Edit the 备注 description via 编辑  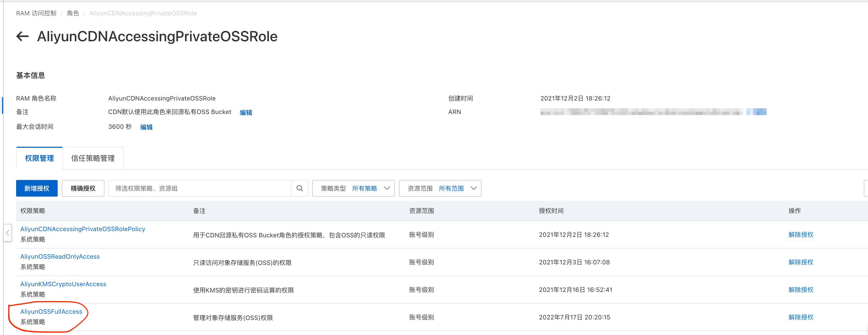(x=246, y=112)
